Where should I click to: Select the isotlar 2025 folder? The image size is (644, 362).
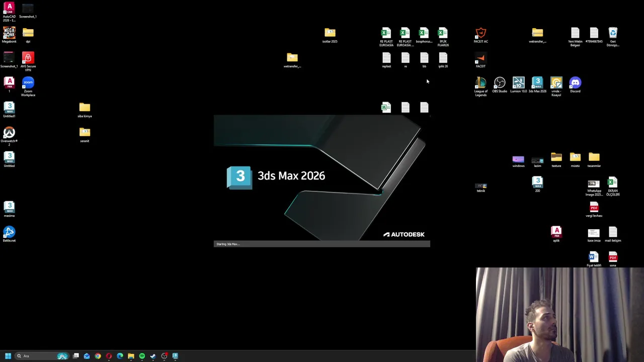click(330, 35)
